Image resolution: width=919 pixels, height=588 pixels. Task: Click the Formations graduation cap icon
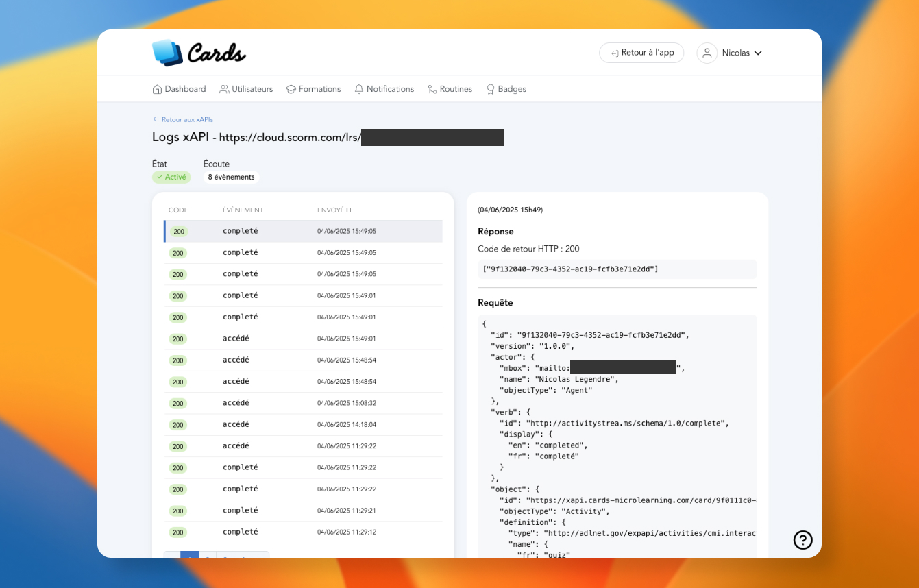tap(291, 89)
